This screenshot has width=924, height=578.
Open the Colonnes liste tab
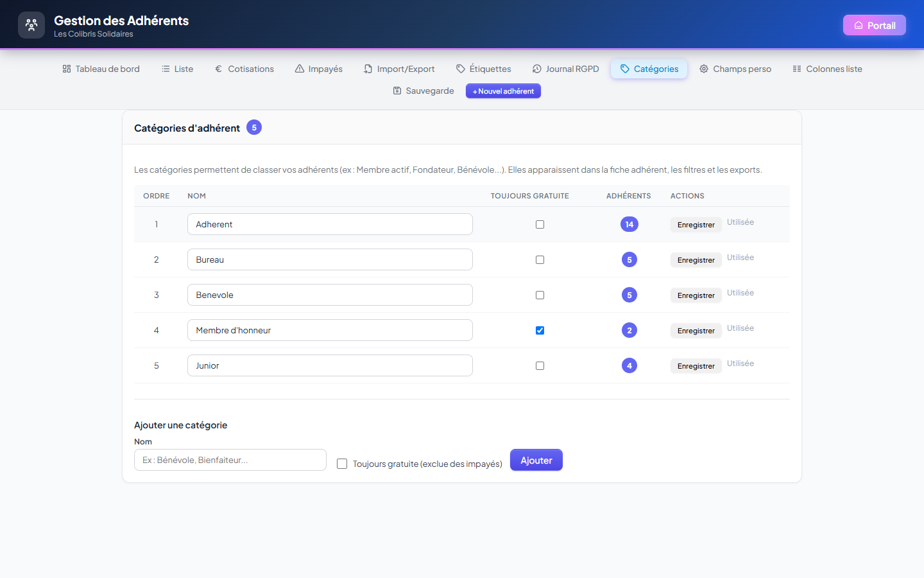coord(828,69)
